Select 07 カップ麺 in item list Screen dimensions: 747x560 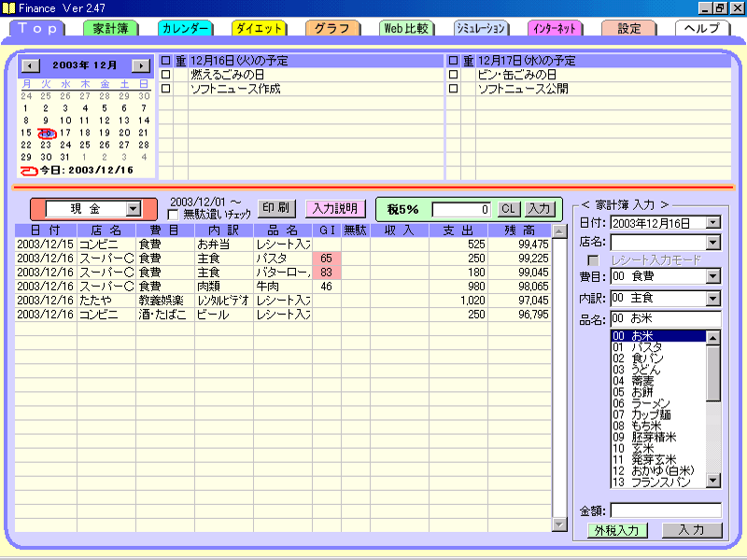[658, 414]
